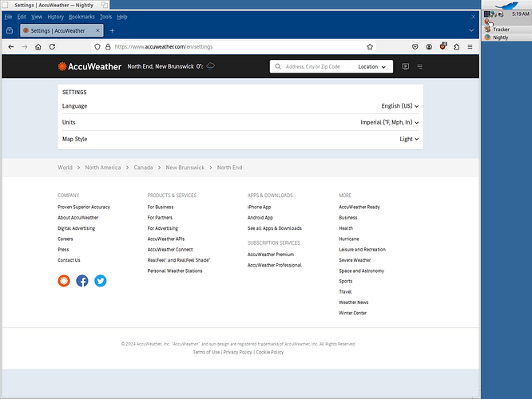Open the Location dropdown in search box
Image resolution: width=532 pixels, height=399 pixels.
coord(372,67)
